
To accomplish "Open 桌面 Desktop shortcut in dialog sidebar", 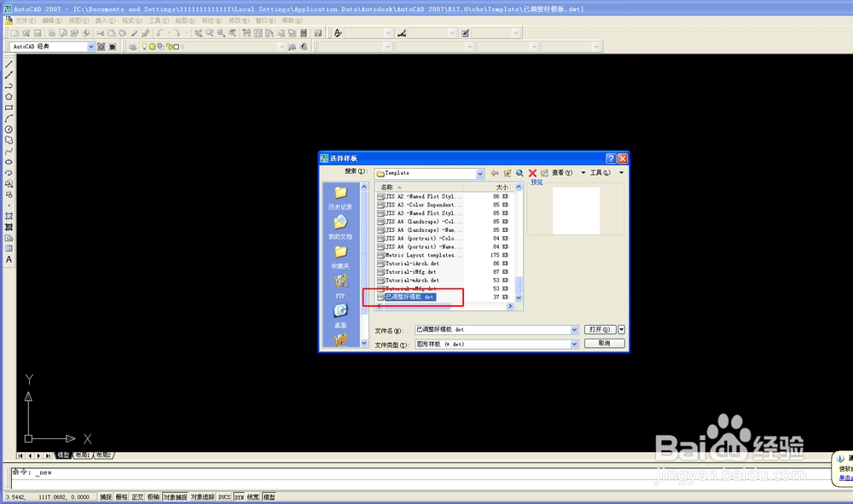I will point(340,316).
